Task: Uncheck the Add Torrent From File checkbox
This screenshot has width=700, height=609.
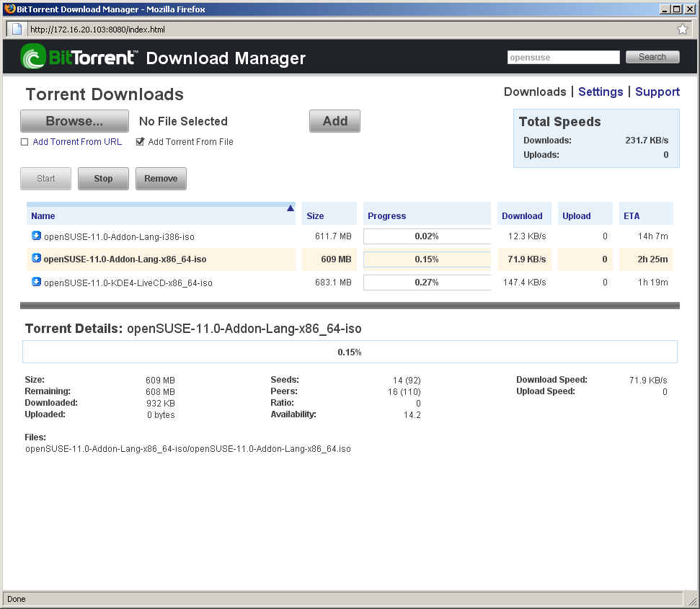Action: pyautogui.click(x=140, y=141)
